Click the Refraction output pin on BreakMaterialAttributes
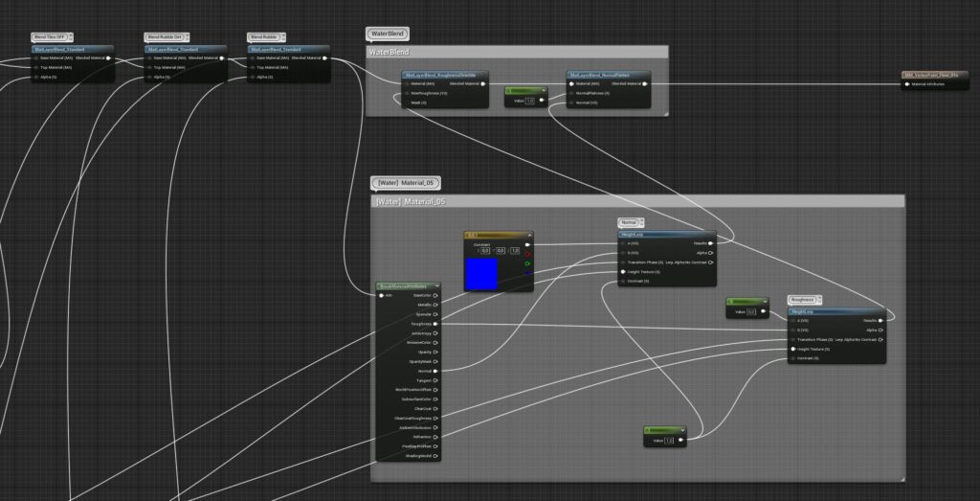Viewport: 980px width, 501px height. coord(435,437)
